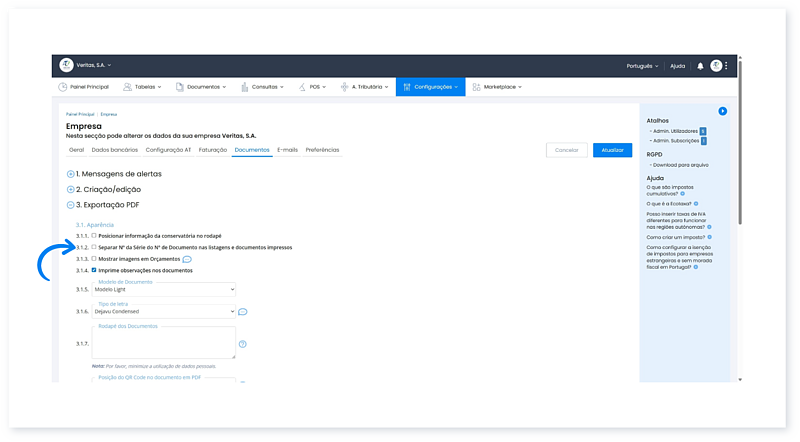Click help icon next to Rodapé dos Documentos
Viewport: 800px width, 442px height.
(243, 344)
